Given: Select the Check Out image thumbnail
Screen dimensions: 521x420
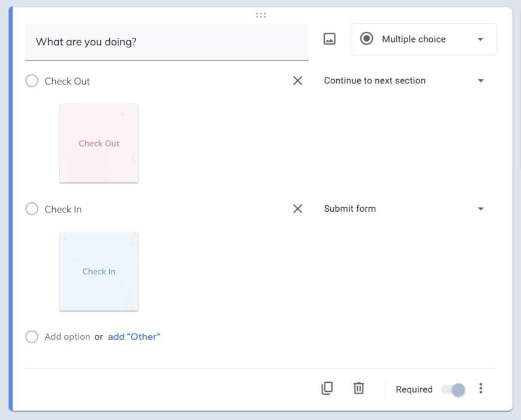Looking at the screenshot, I should point(99,143).
